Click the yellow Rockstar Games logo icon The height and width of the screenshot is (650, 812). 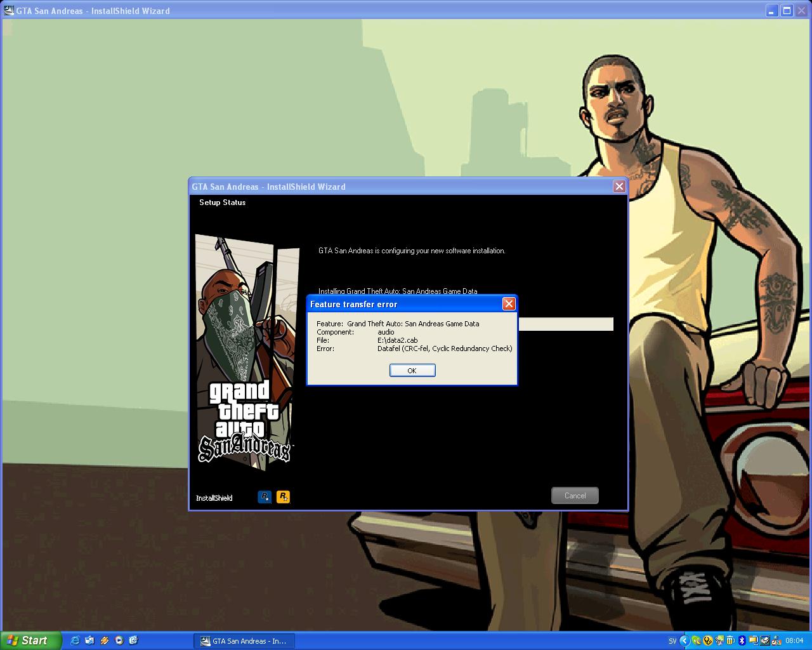coord(284,497)
